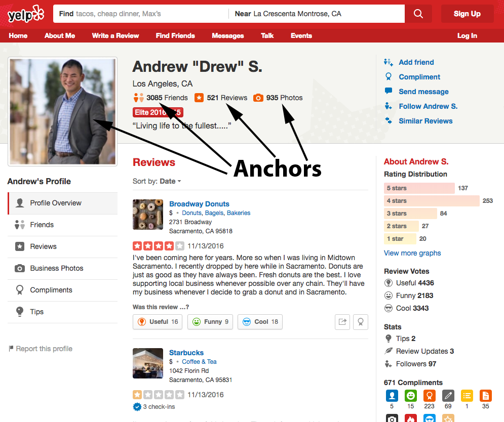The width and height of the screenshot is (504, 422).
Task: Select Profile Overview in the sidebar
Action: 63,203
